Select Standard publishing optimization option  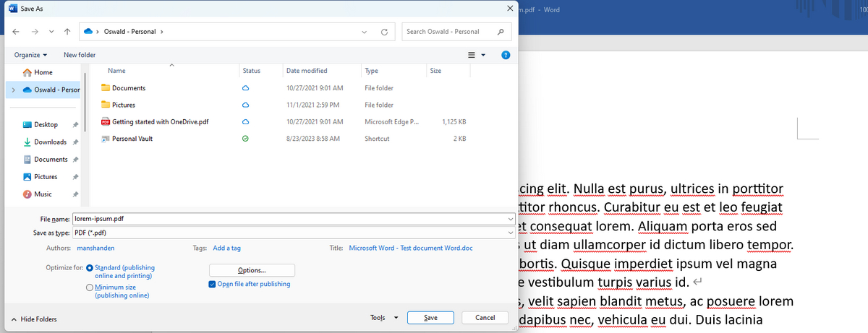[90, 268]
